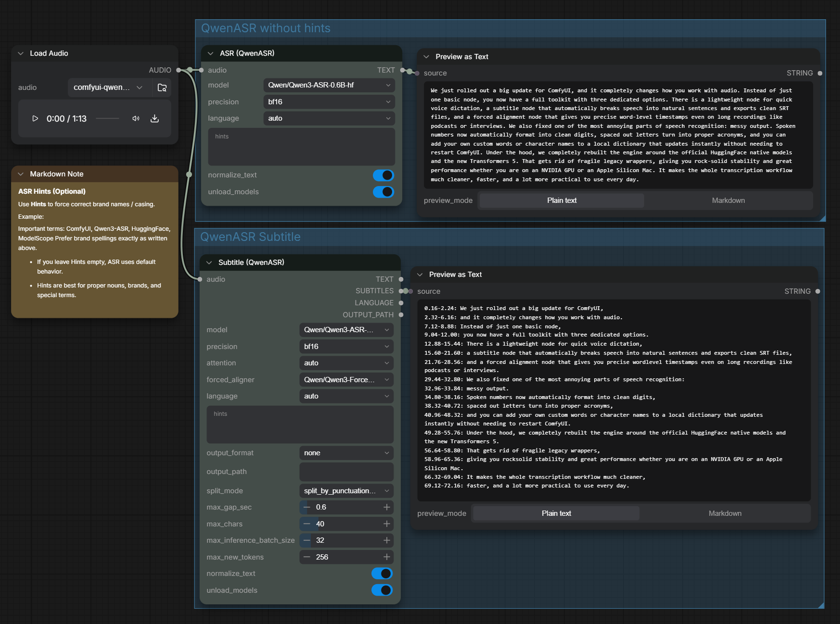
Task: Open ASR model dropdown Qwen3-ASR-0.6B-hf
Action: tap(329, 85)
